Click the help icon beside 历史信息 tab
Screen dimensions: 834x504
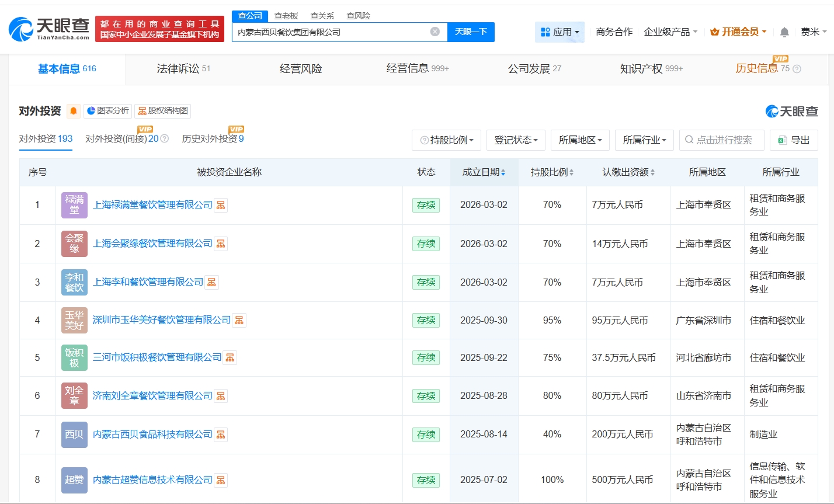point(797,69)
